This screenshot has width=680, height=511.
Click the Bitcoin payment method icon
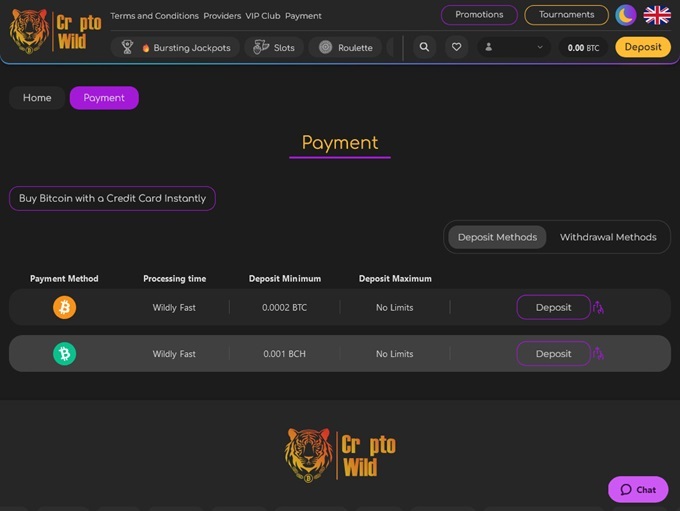click(x=64, y=308)
